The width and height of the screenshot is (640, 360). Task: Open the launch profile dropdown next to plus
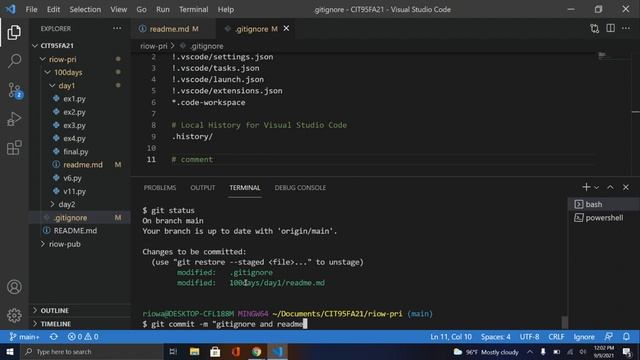click(596, 187)
